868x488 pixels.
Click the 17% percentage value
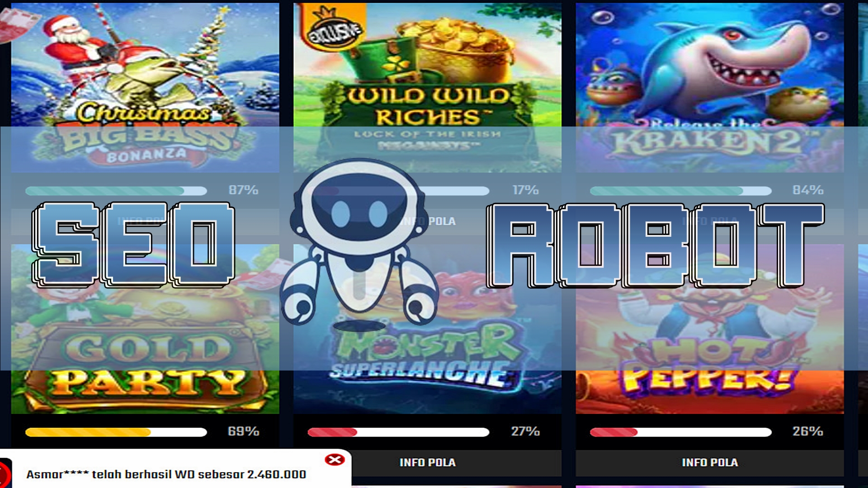[525, 190]
